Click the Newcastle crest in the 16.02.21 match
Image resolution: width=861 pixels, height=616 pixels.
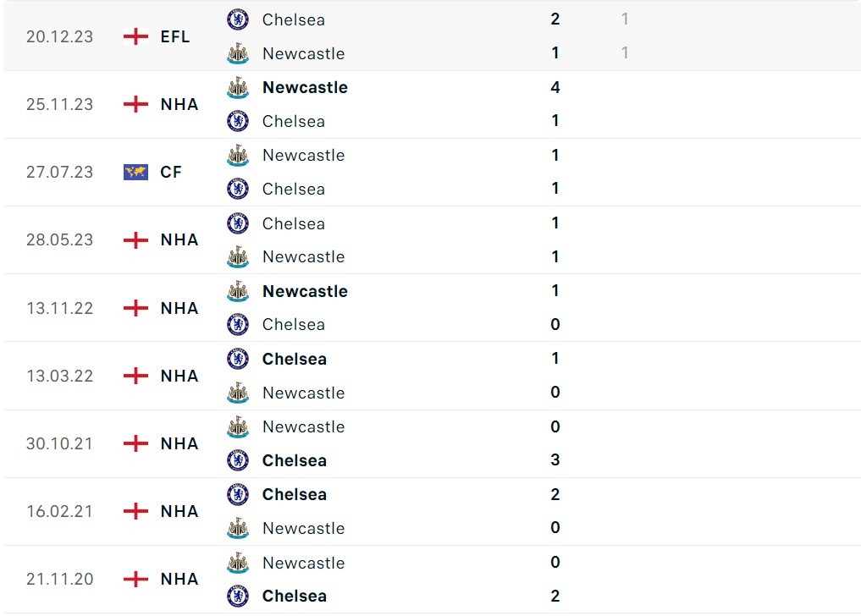(238, 528)
